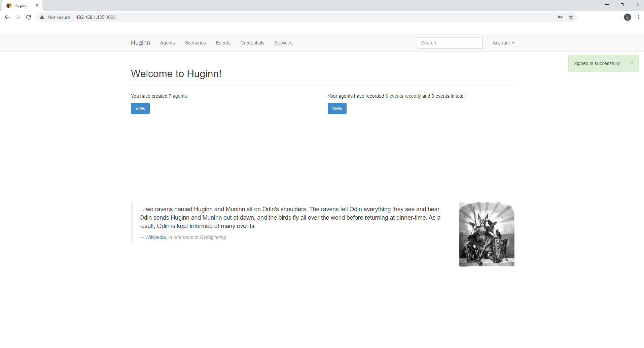Focus the Search input field
The image size is (644, 348).
click(x=450, y=43)
